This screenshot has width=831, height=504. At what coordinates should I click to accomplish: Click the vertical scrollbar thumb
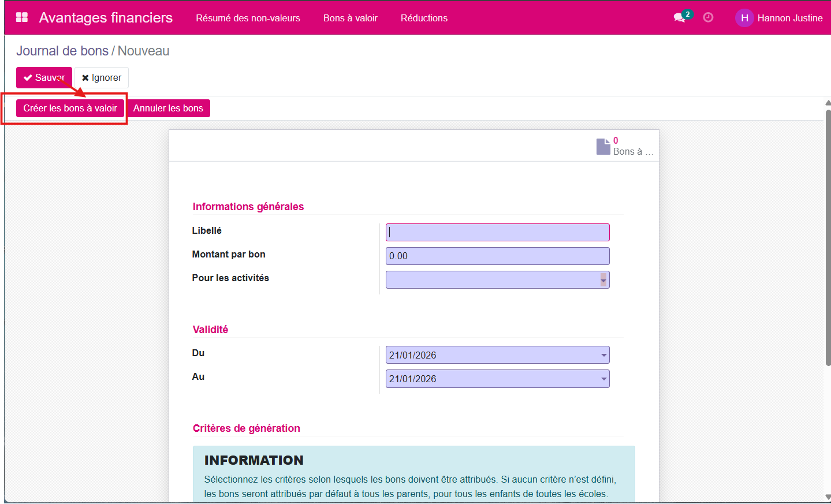828,237
